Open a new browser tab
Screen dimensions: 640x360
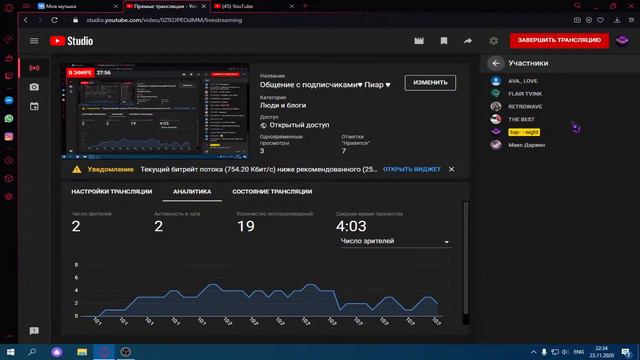[x=305, y=6]
